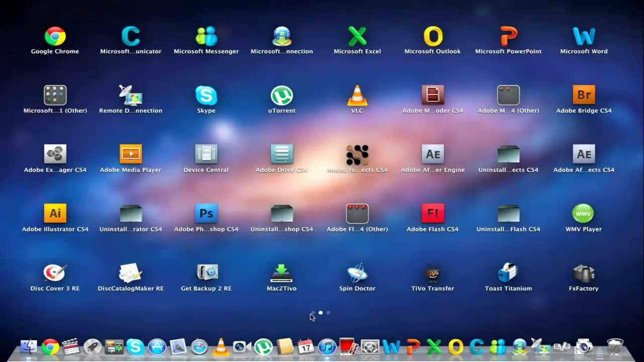644x362 pixels.
Task: Launch Disc Cover 3 RE
Action: pyautogui.click(x=55, y=273)
